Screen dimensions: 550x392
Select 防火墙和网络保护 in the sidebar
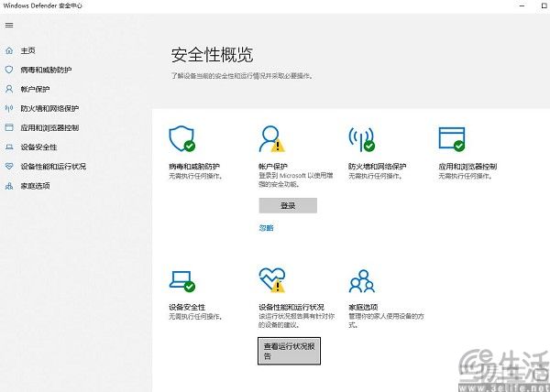[x=49, y=108]
